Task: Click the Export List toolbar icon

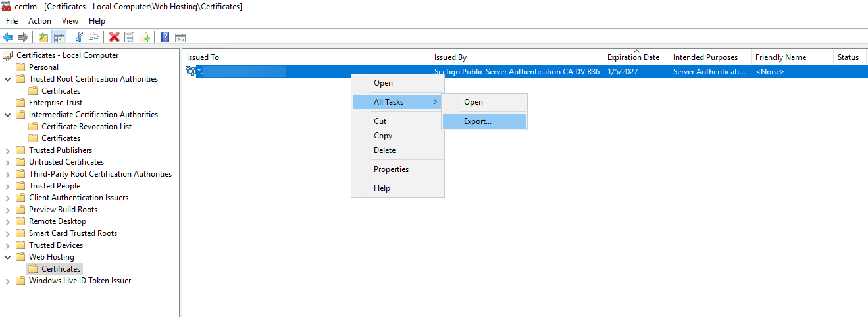Action: pos(145,38)
